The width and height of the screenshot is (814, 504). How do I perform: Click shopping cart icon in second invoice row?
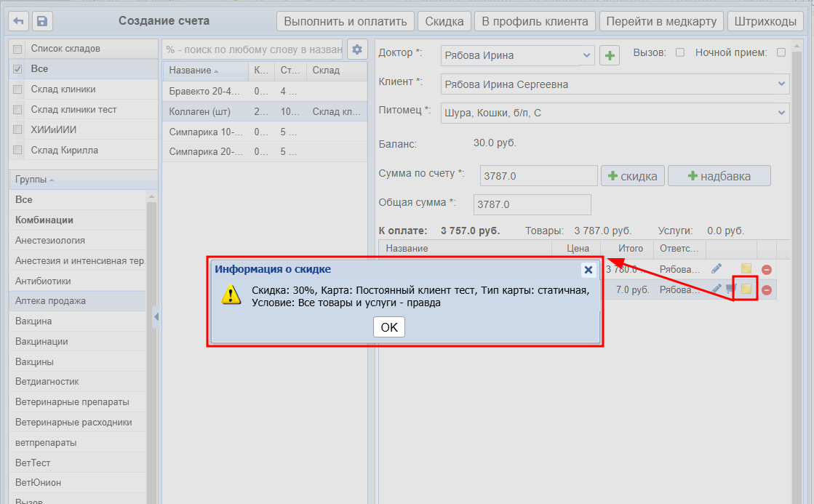[x=730, y=289]
